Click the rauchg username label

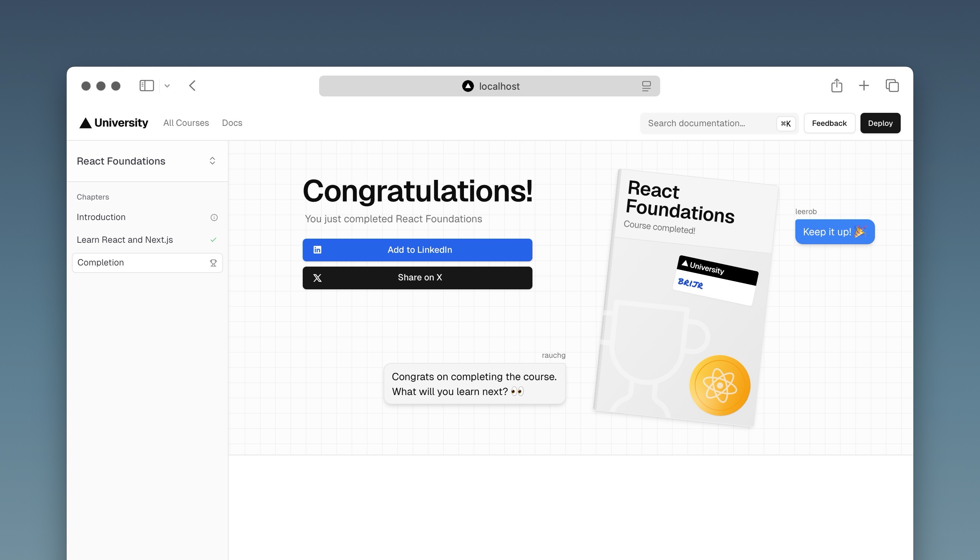(553, 355)
